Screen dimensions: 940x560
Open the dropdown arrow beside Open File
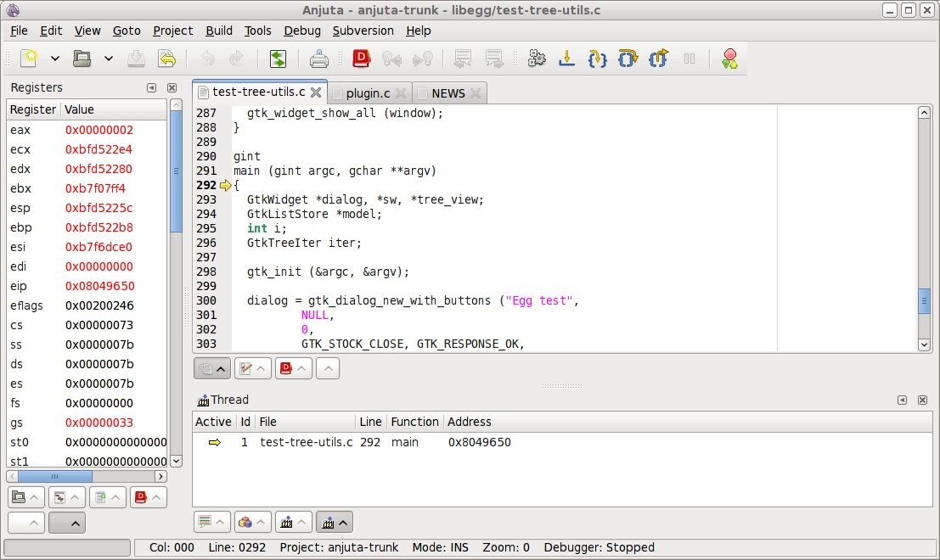click(109, 59)
